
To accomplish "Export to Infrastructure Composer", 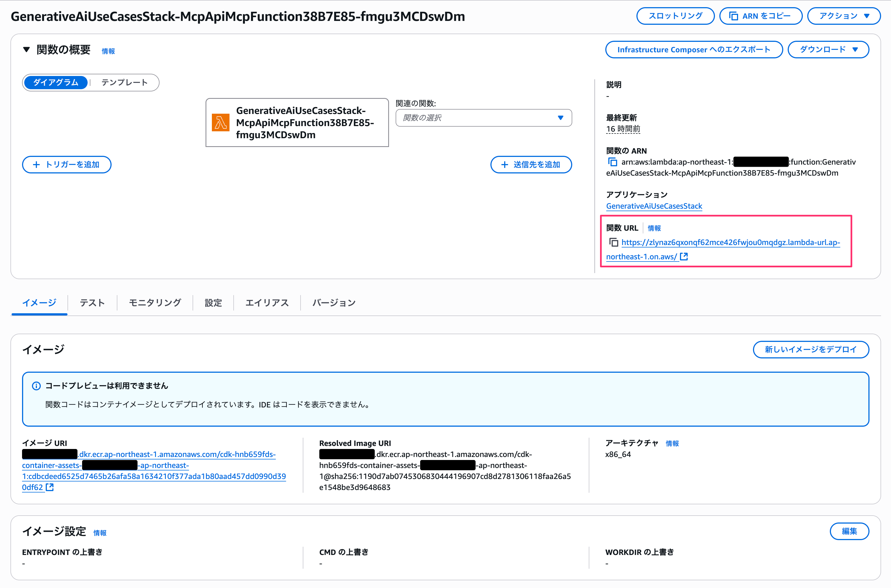I will tap(694, 50).
